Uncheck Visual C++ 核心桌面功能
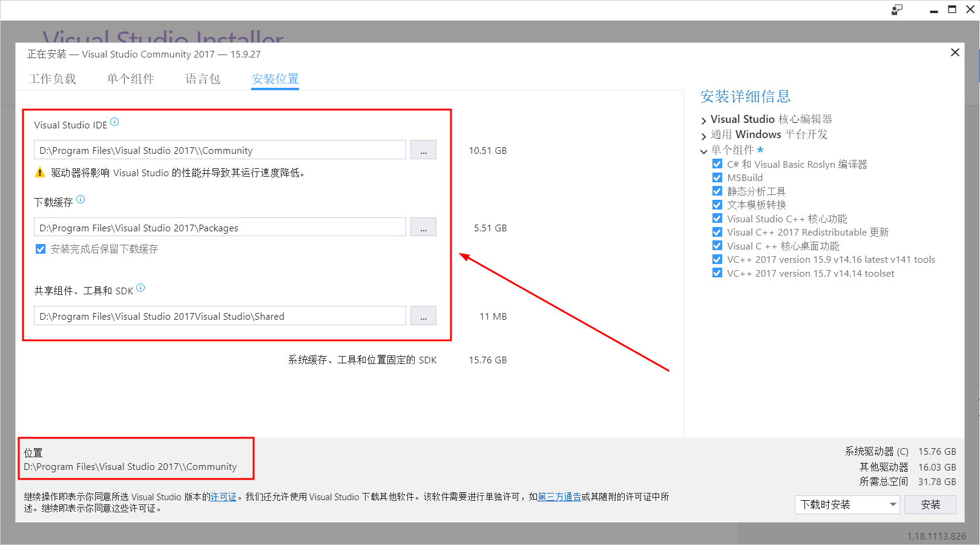The height and width of the screenshot is (545, 980). pos(717,246)
